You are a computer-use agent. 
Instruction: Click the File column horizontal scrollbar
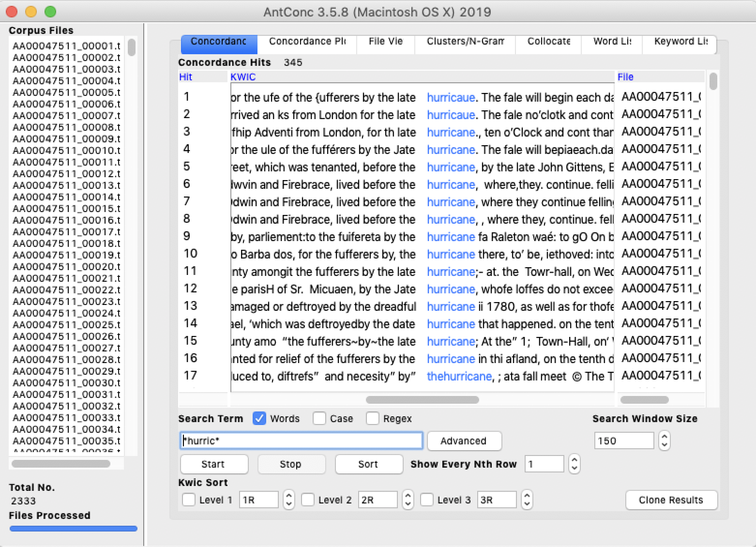pos(644,400)
